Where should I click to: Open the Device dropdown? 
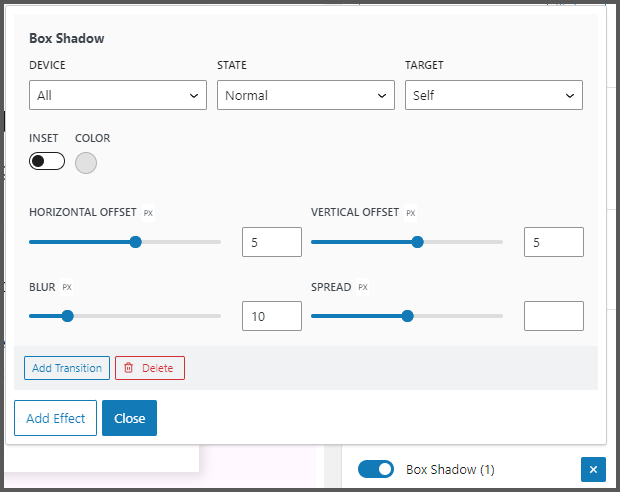[118, 96]
